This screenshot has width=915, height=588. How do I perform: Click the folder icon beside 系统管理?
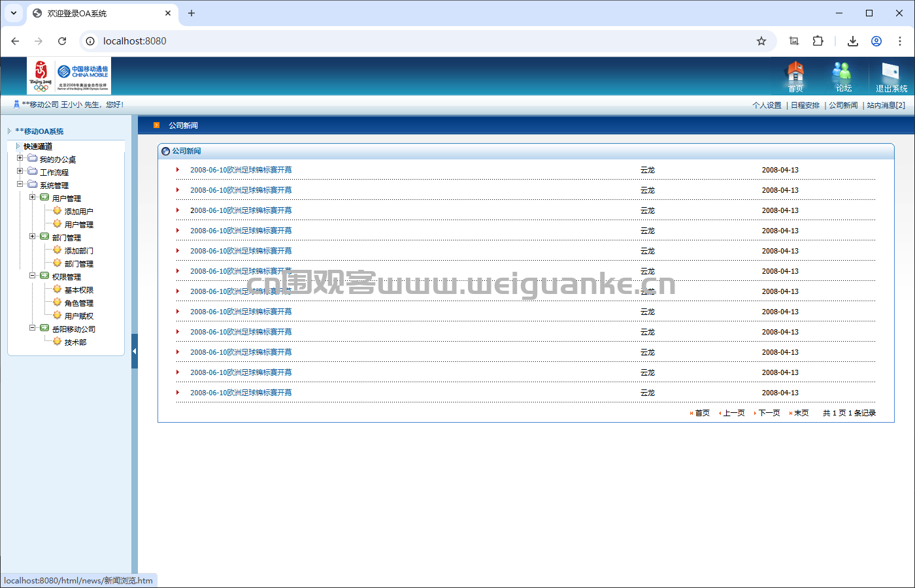(32, 184)
